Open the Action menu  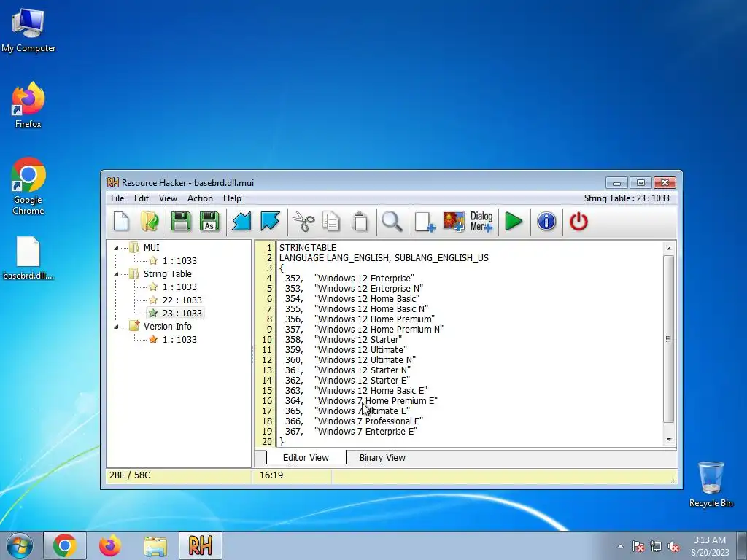[200, 198]
